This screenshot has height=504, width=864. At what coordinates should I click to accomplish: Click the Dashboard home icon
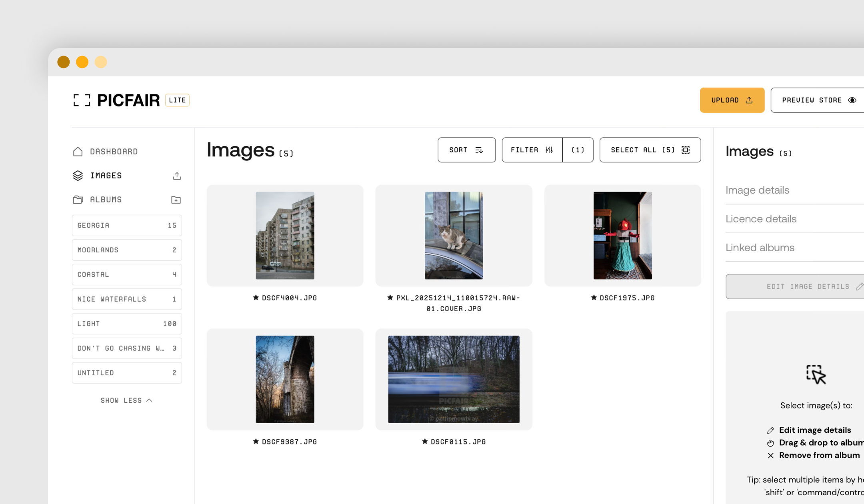coord(78,152)
